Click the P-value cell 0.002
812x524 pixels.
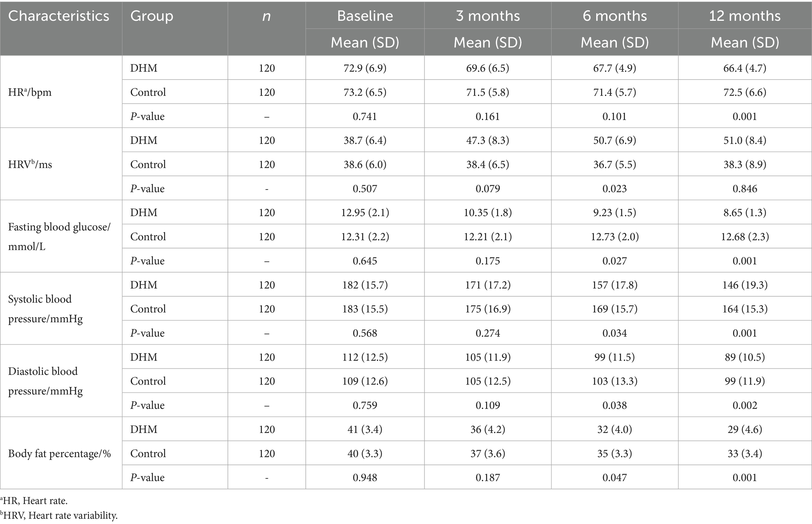click(x=744, y=405)
